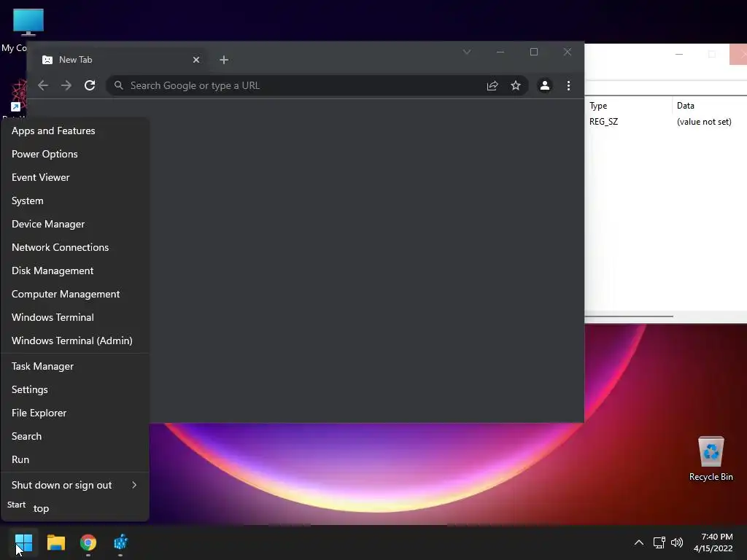Image resolution: width=747 pixels, height=560 pixels.
Task: Open the volume speaker tray icon
Action: point(676,542)
